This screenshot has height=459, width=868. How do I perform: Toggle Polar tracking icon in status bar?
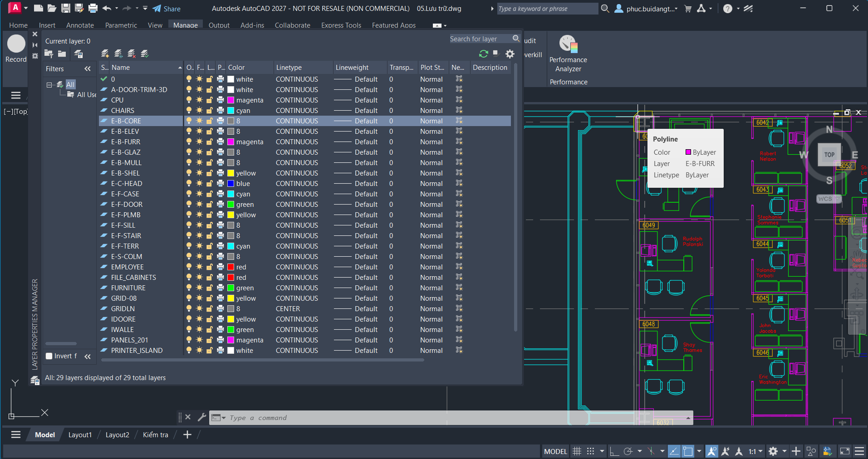(628, 451)
